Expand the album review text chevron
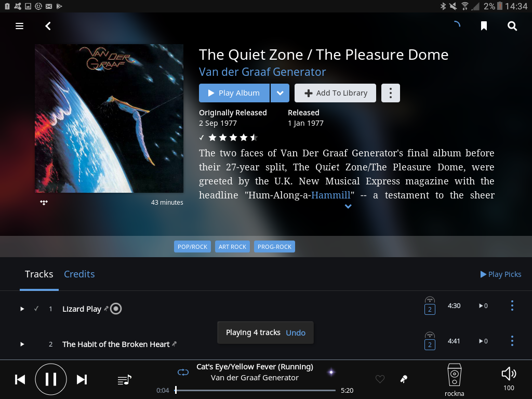Viewport: 532px width, 399px height. tap(348, 206)
